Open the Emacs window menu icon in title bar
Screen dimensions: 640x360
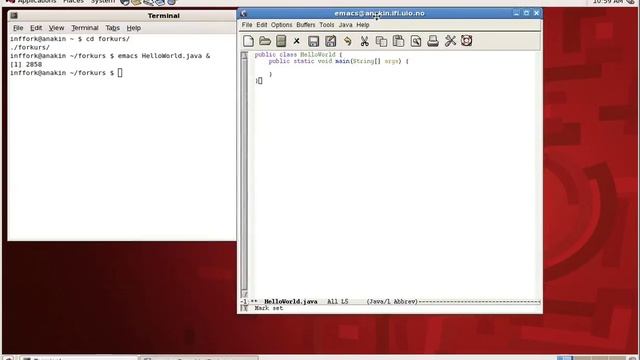coord(244,13)
